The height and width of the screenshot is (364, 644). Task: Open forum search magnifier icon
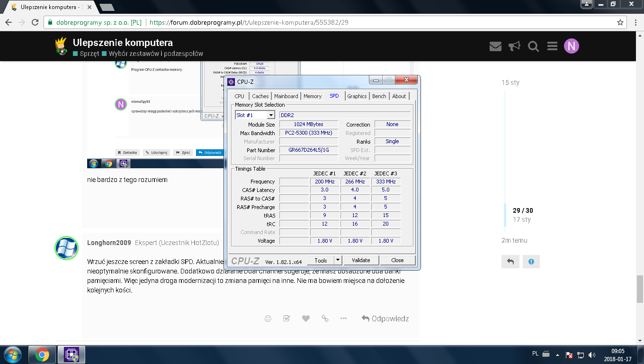(x=533, y=46)
